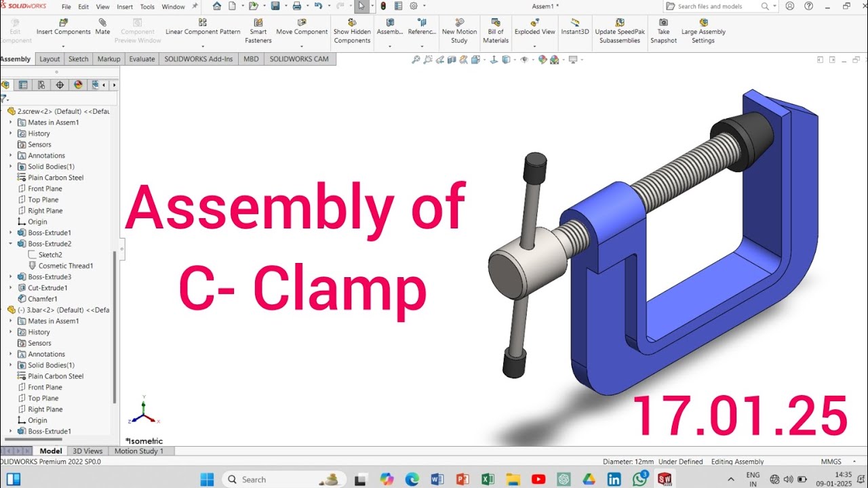
Task: Expand the Cut-Extrude1 node
Action: pyautogui.click(x=11, y=287)
